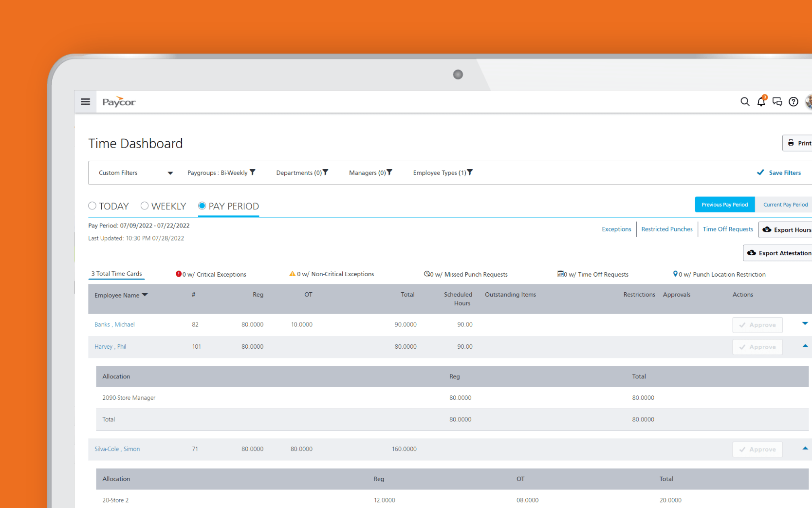The width and height of the screenshot is (812, 508).
Task: Select the PAY PERIOD radio button
Action: click(x=202, y=206)
